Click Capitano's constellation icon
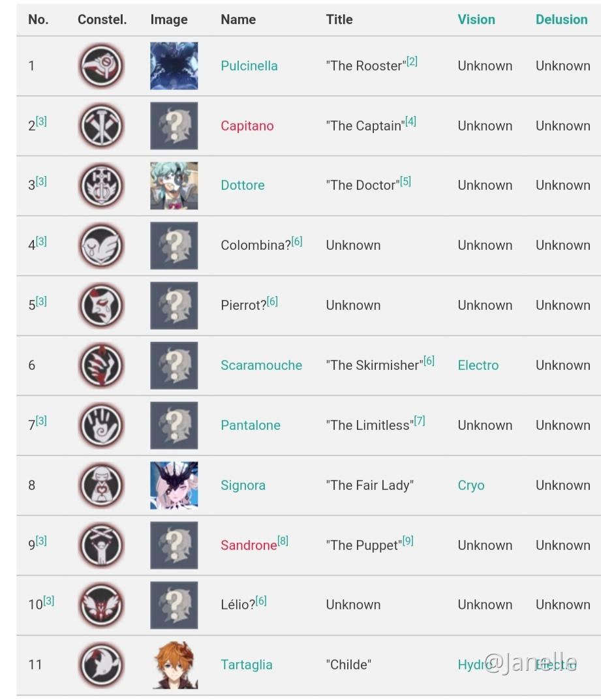The height and width of the screenshot is (700, 601). 101,126
